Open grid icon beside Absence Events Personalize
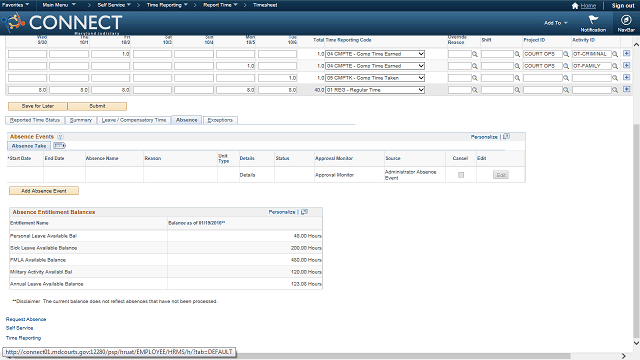Viewport: 640px width, 360px height. [x=506, y=137]
